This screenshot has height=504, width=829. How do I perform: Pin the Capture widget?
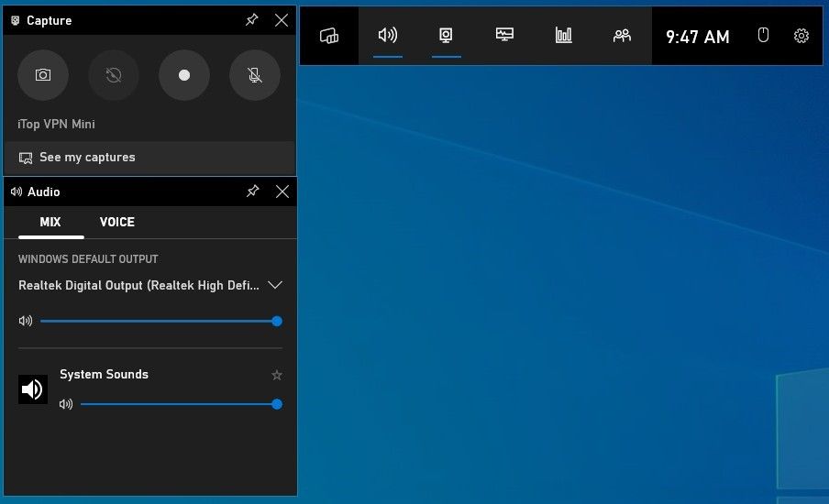tap(251, 20)
